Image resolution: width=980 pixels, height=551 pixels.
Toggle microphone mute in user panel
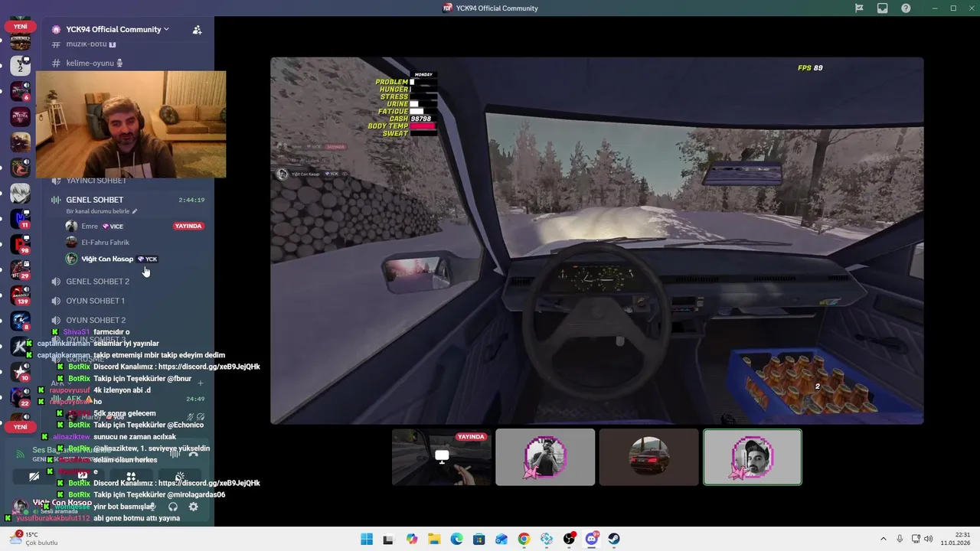[152, 507]
